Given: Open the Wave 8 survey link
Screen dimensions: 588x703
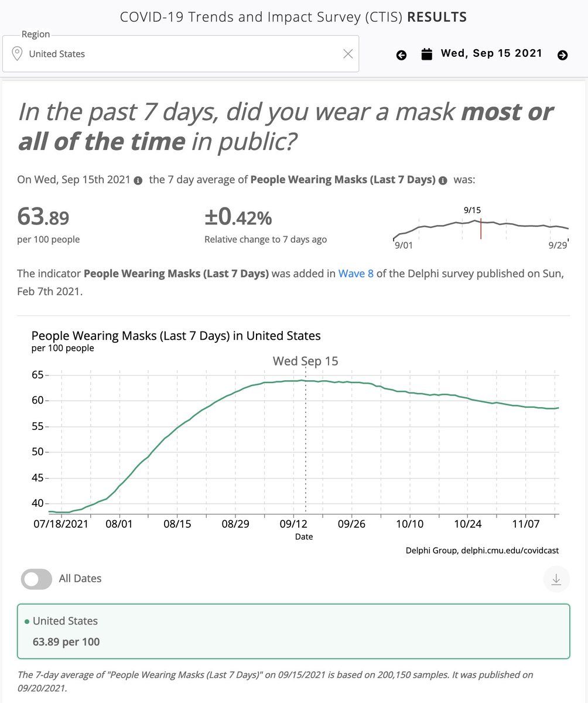Looking at the screenshot, I should 356,274.
